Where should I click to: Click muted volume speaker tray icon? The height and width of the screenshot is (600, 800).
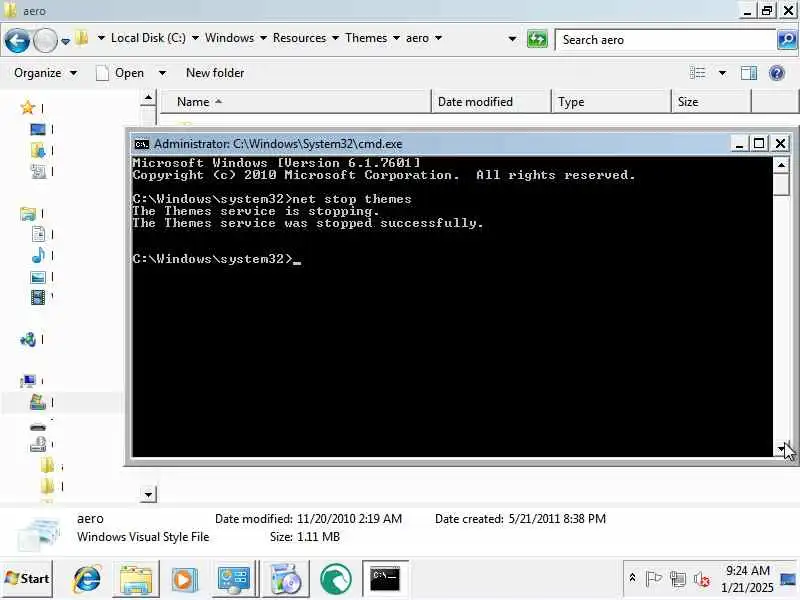[702, 579]
